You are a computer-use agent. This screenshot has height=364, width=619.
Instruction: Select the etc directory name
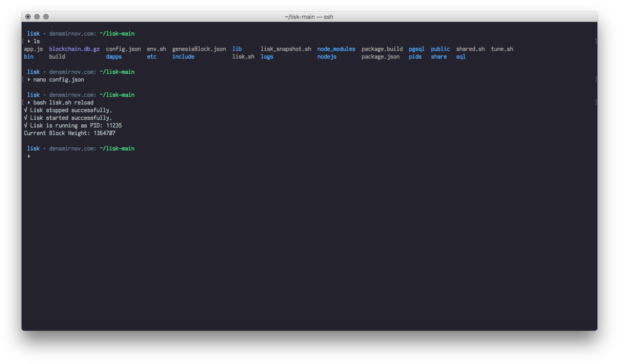tap(152, 57)
